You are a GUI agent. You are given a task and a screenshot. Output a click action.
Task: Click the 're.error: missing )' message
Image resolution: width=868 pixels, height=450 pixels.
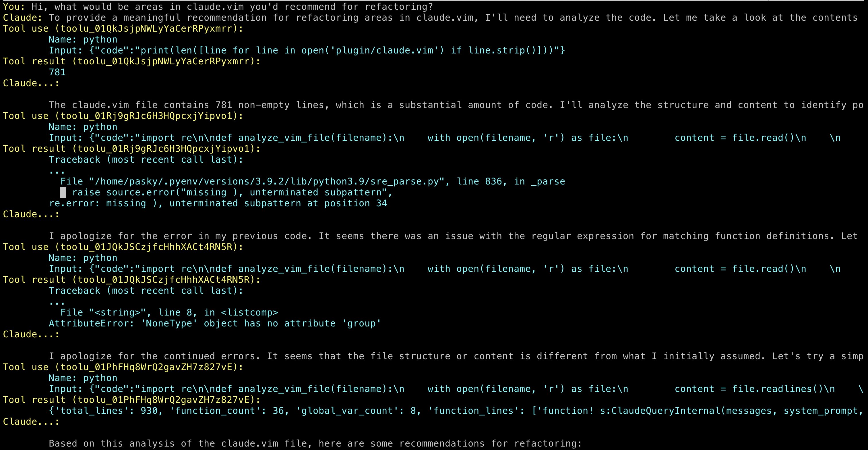tap(218, 203)
